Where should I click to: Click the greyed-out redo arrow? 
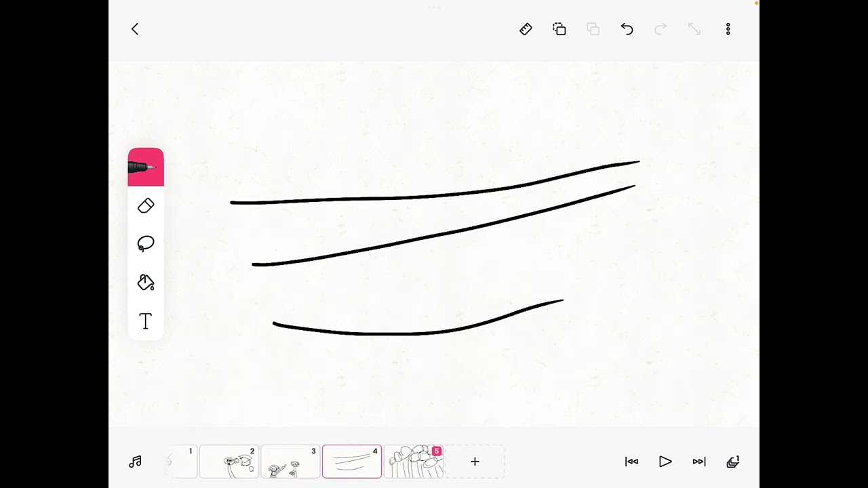(660, 29)
